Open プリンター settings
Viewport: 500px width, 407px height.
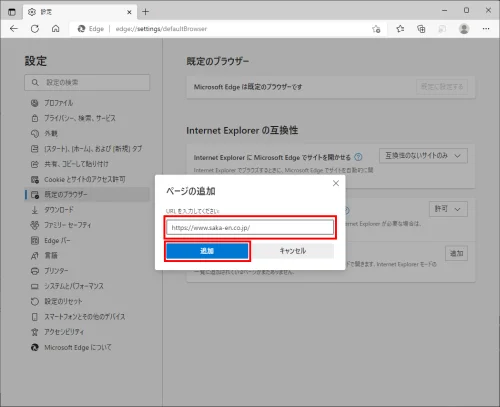click(87, 271)
